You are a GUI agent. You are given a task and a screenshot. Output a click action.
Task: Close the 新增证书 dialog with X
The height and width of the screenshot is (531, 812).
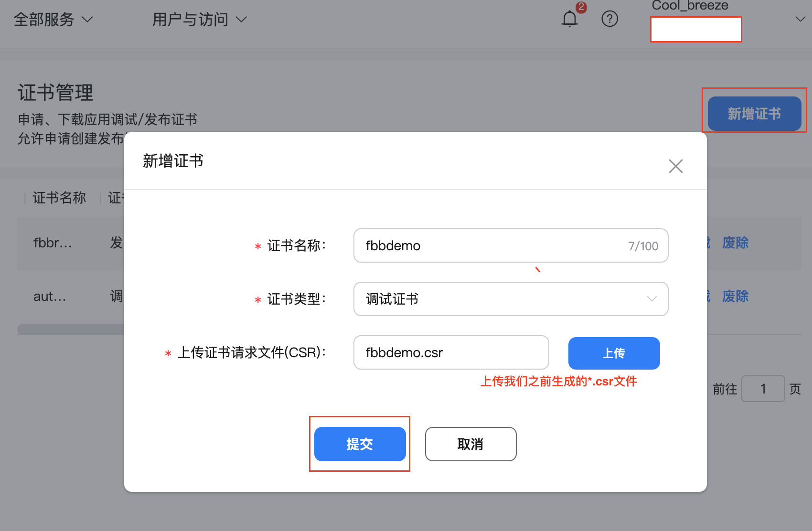[x=675, y=166]
